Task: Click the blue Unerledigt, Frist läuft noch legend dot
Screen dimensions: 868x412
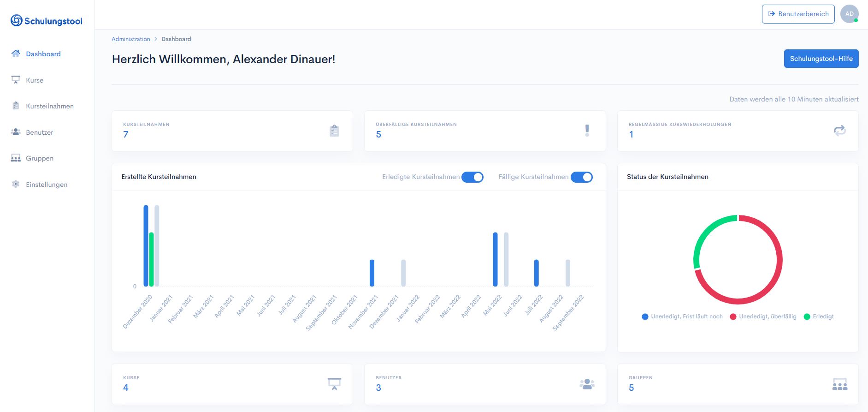Action: click(x=645, y=316)
